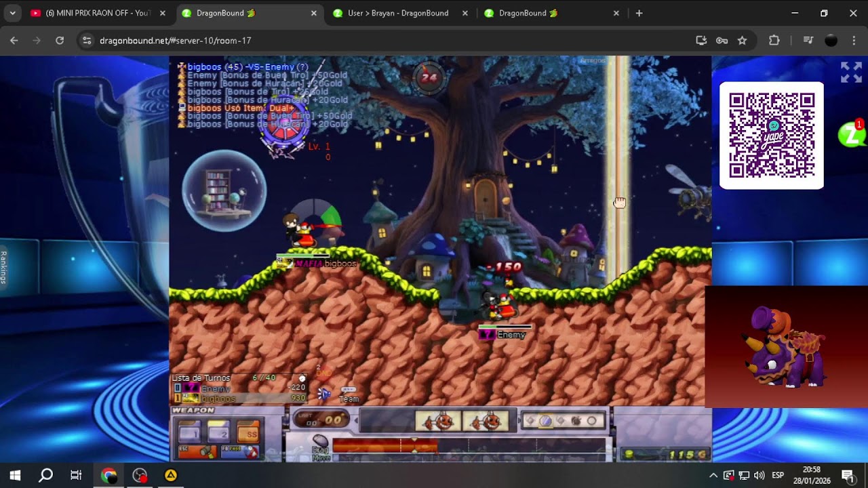Select the SS special shot button
This screenshot has width=868, height=488.
pyautogui.click(x=248, y=431)
